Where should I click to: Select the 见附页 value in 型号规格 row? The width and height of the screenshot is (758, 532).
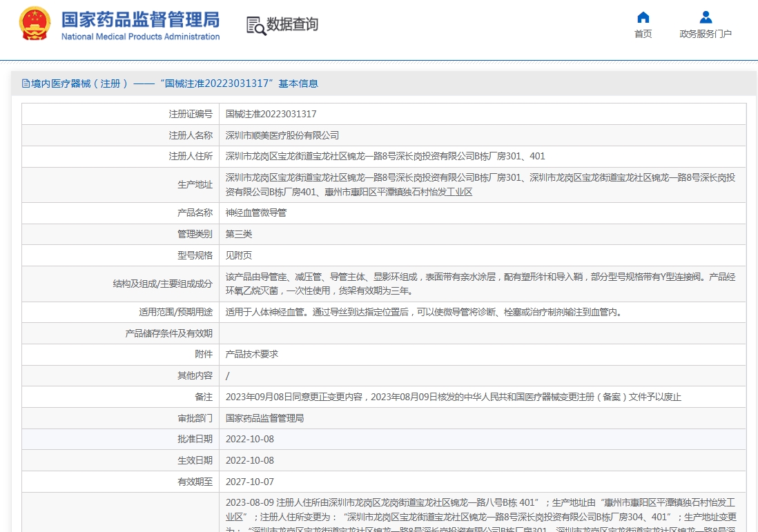coord(239,255)
